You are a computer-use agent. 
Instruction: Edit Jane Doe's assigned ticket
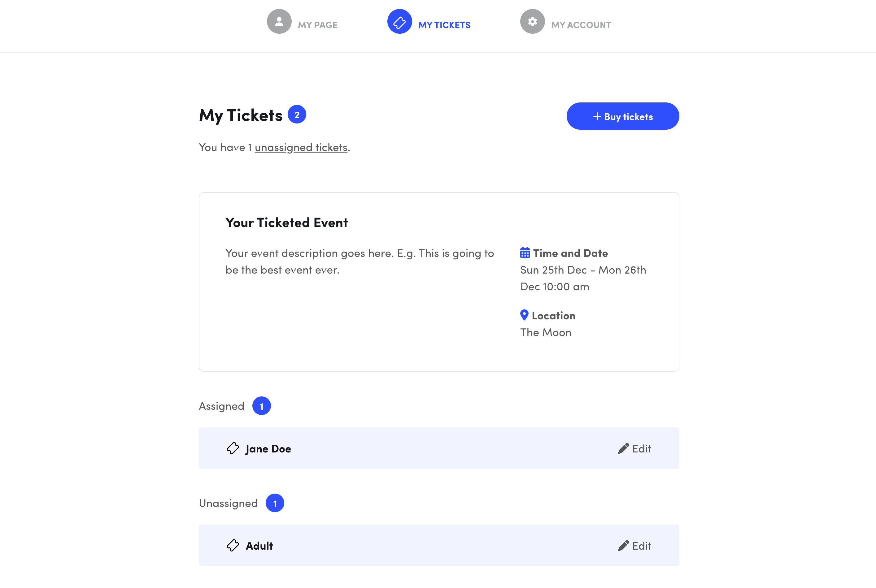pyautogui.click(x=634, y=448)
